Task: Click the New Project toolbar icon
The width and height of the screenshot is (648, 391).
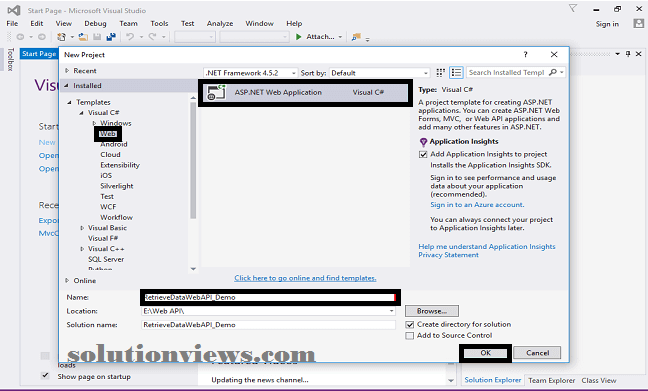Action: tap(61, 37)
